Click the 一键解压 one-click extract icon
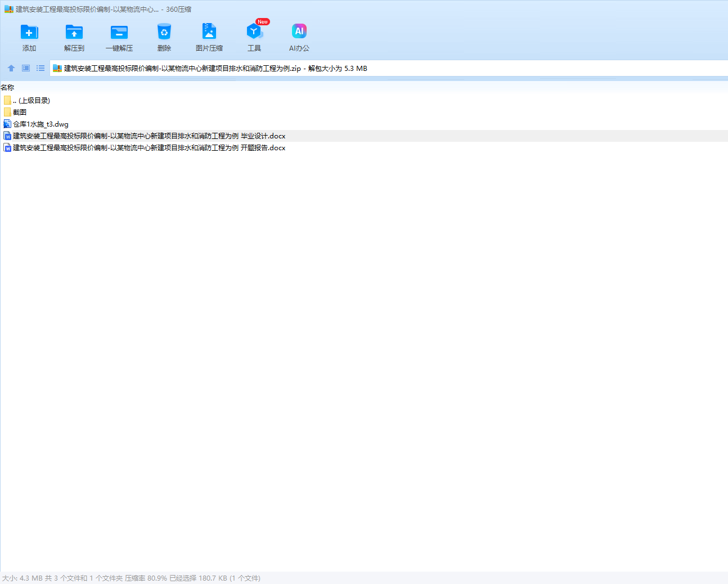Screen dimensions: 728x584 tap(119, 32)
